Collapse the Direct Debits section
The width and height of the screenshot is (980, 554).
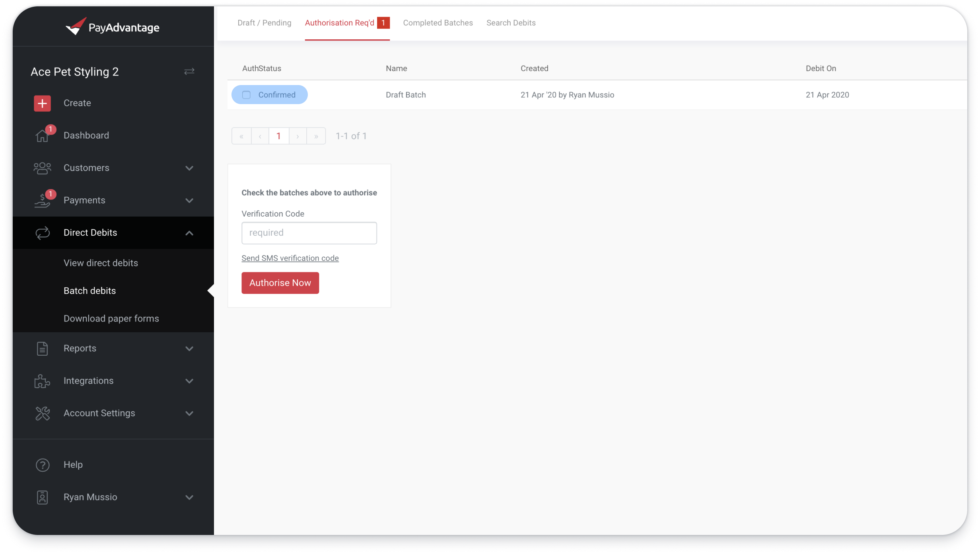click(189, 233)
